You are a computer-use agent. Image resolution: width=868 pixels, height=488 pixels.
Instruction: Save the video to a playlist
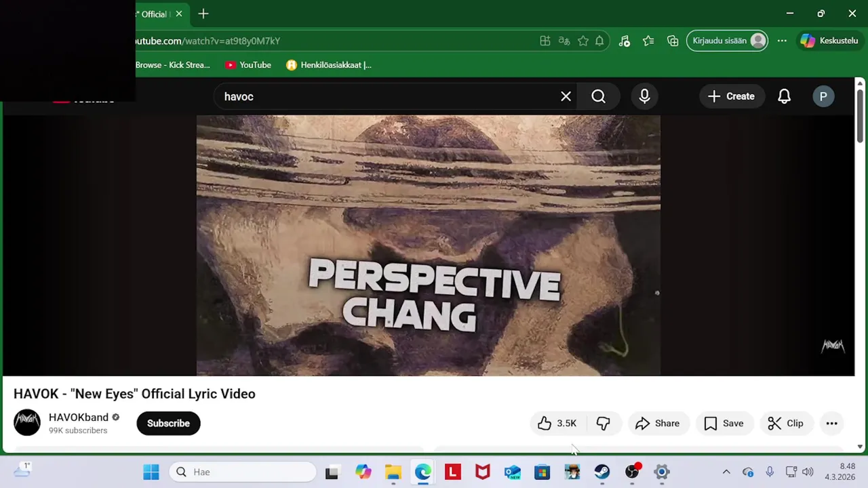coord(724,423)
